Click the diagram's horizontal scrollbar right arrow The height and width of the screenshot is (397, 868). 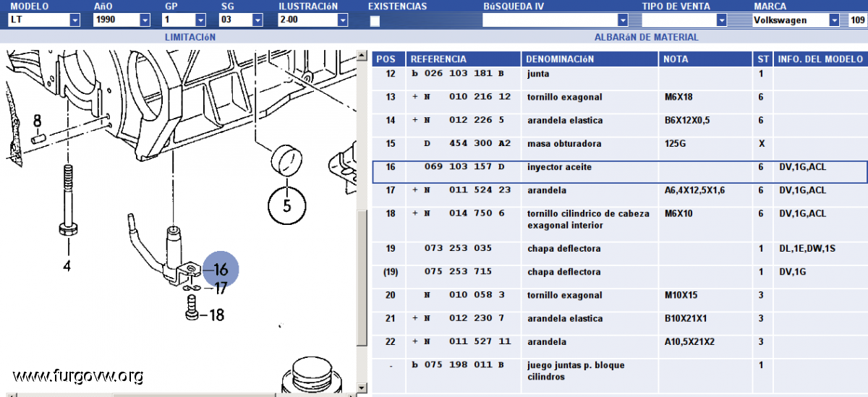352,394
